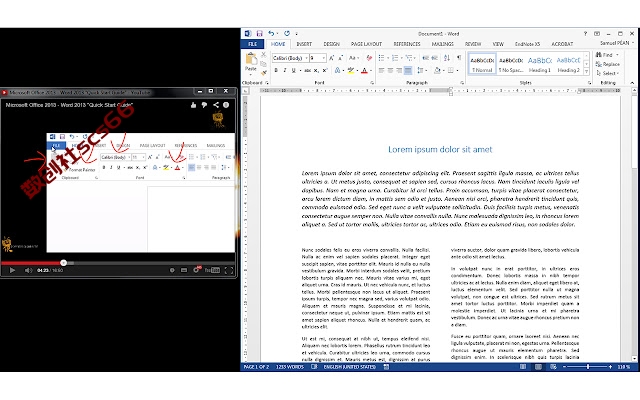The image size is (640, 400).
Task: Click the proofing errors icon in Word status bar
Action: click(x=314, y=367)
